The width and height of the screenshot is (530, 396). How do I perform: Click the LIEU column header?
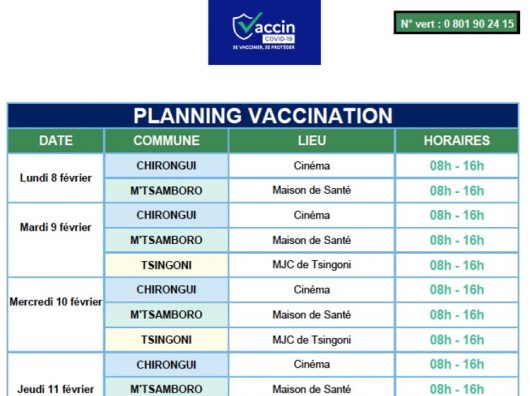click(x=312, y=141)
